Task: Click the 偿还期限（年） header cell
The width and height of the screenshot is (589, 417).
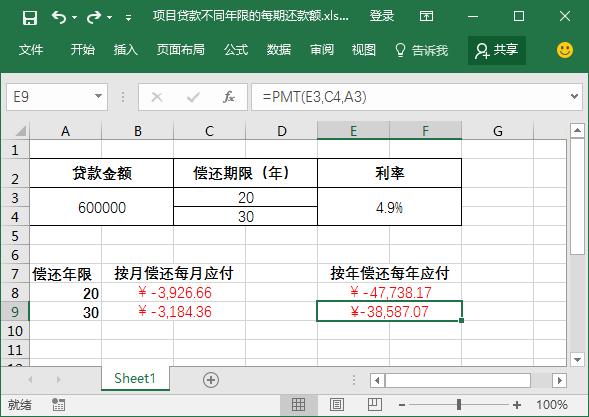Action: click(245, 173)
